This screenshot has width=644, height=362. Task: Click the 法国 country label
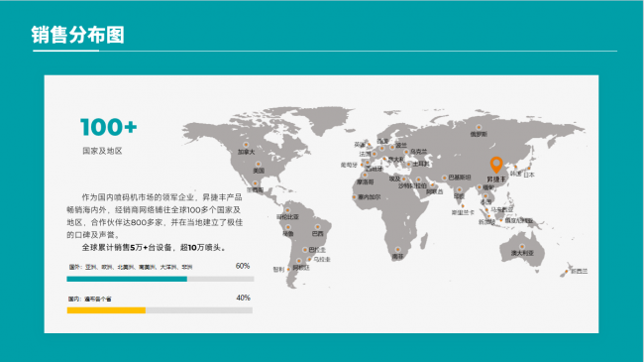click(x=366, y=154)
